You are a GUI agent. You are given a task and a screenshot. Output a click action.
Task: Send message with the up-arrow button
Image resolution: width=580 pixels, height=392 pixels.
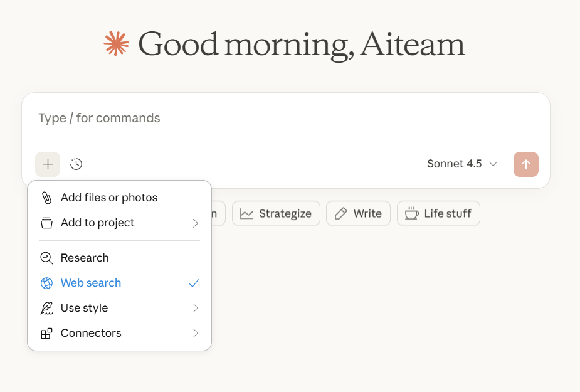[525, 164]
